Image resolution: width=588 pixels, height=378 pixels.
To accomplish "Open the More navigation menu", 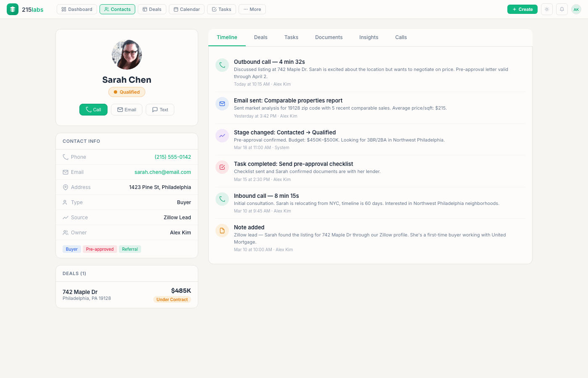I will point(252,9).
